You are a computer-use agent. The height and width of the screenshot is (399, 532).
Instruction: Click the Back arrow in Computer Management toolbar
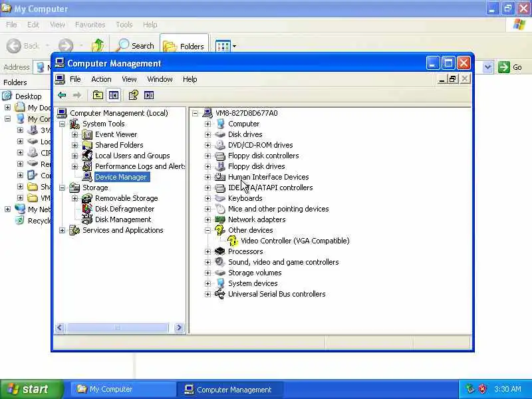(x=62, y=95)
